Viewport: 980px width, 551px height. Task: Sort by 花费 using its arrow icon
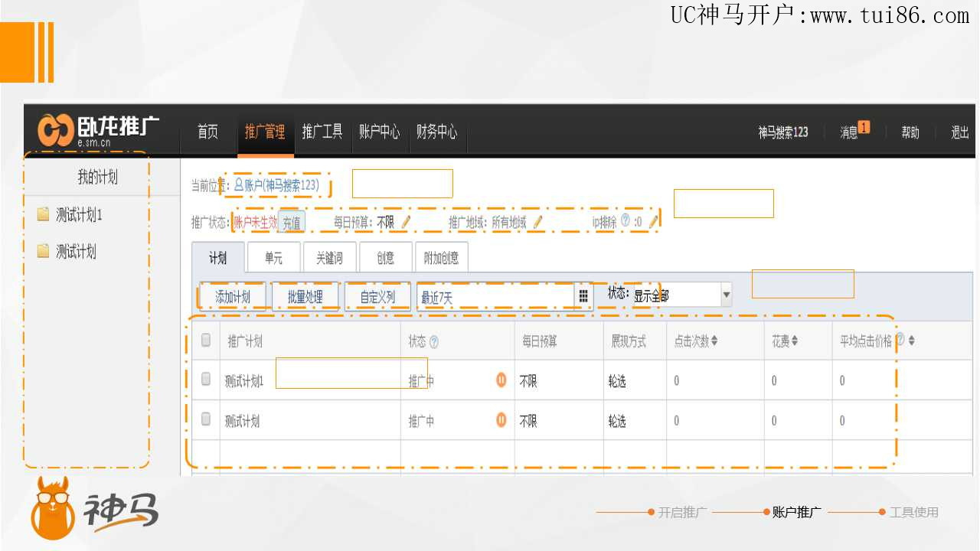coord(795,341)
